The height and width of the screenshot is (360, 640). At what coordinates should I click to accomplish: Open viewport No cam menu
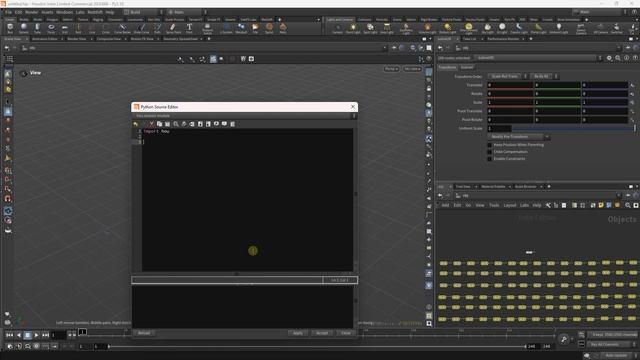tap(412, 69)
